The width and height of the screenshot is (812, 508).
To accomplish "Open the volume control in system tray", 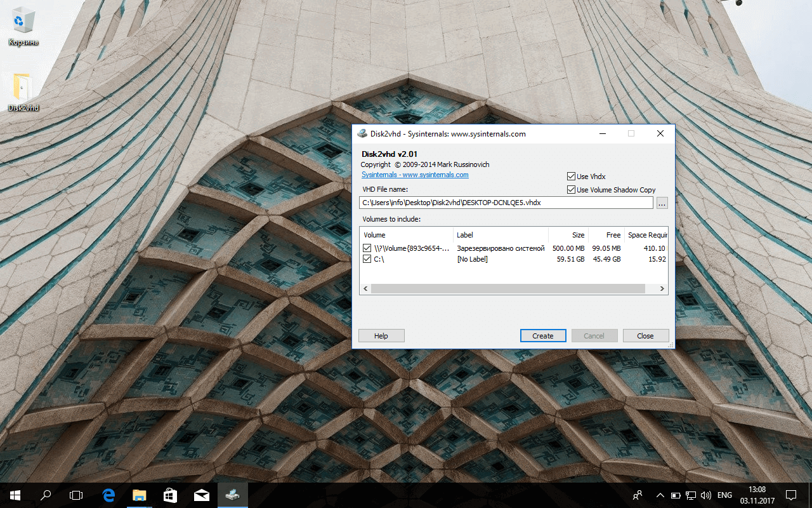I will click(705, 495).
